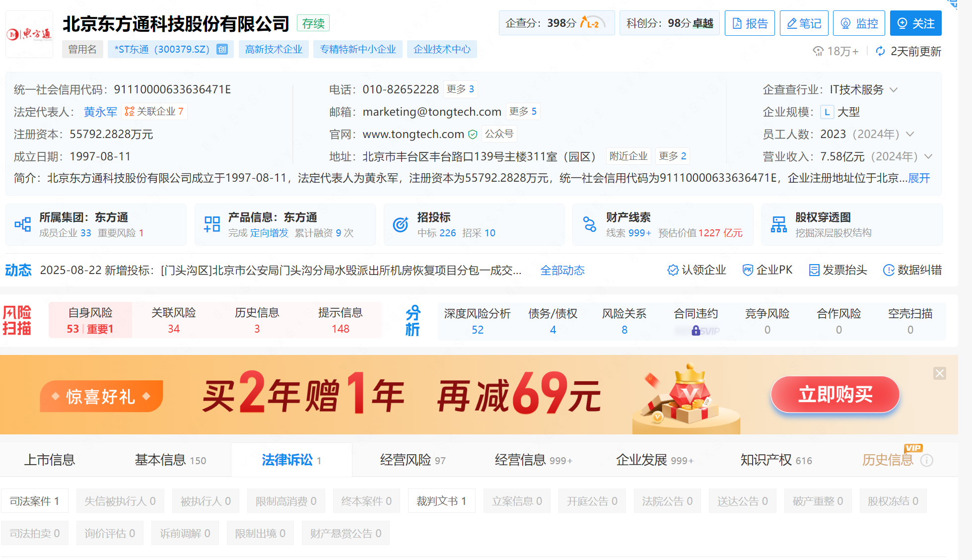Image resolution: width=972 pixels, height=560 pixels.
Task: Select 司法案件 1 filter
Action: pyautogui.click(x=35, y=501)
